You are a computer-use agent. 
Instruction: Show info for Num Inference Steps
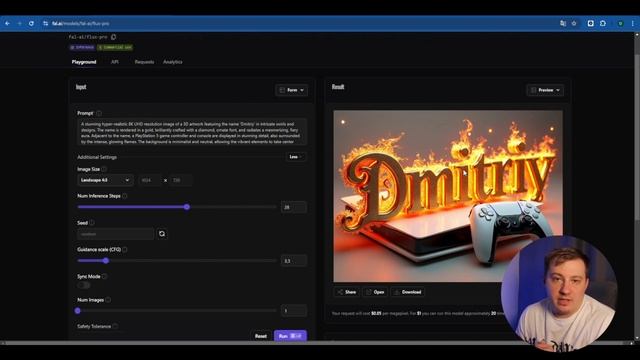pos(124,196)
